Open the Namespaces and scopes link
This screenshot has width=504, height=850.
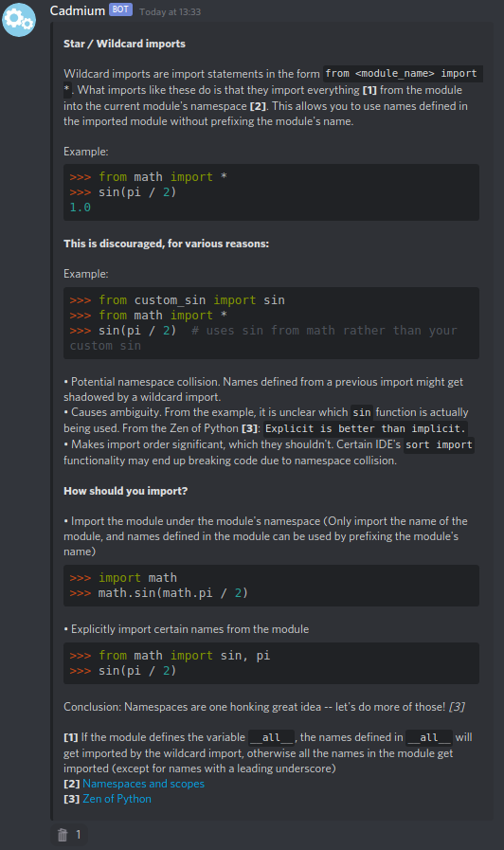[x=143, y=784]
